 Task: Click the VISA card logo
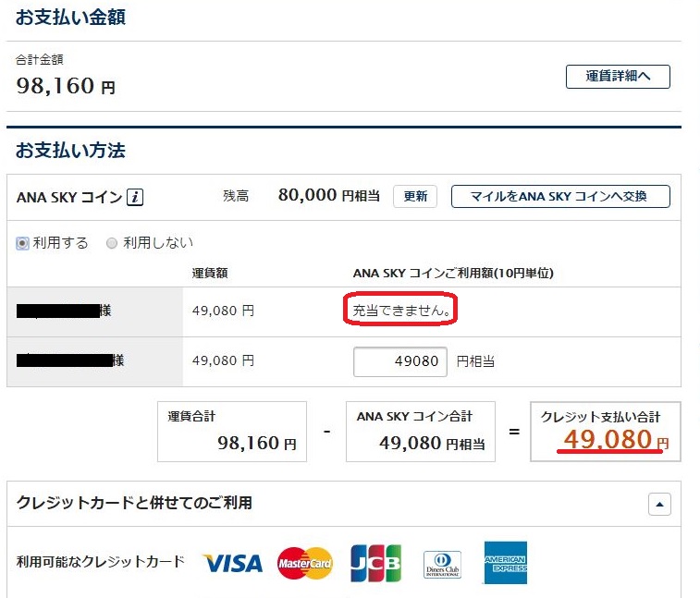[232, 563]
